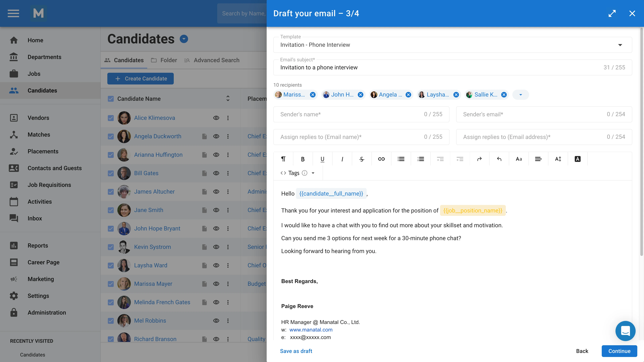Apply underline formatting to text

[322, 159]
